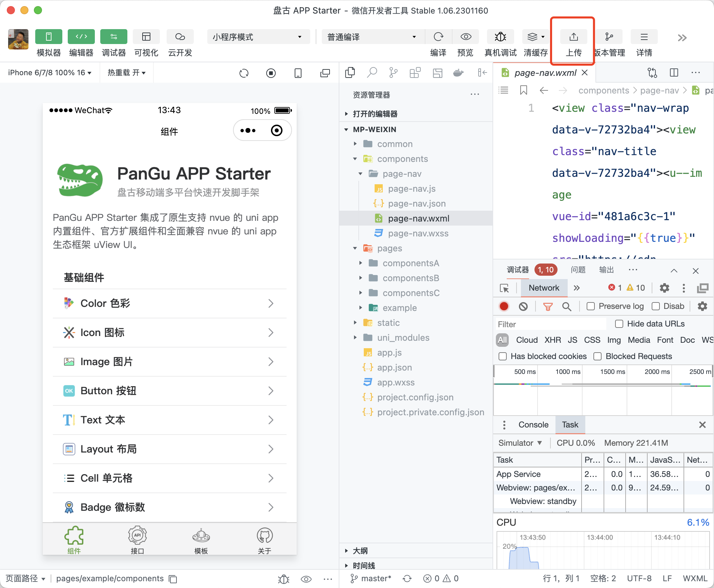
Task: Open Cloud Development (云开发)
Action: [180, 37]
